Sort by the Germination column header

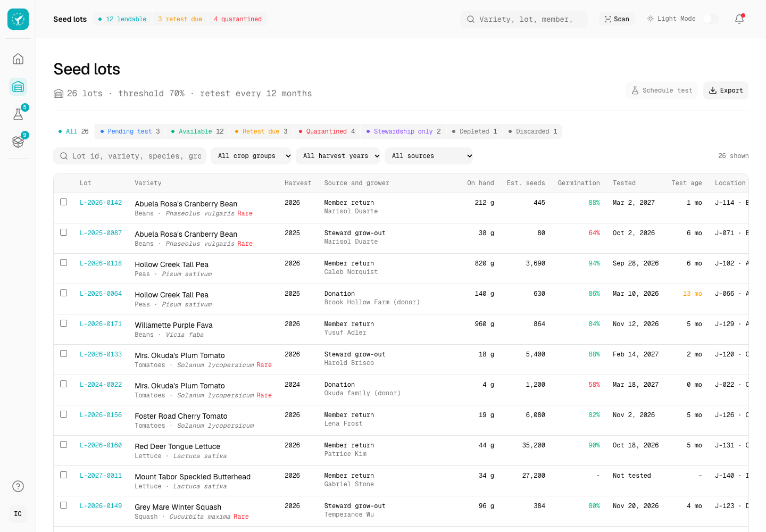pos(579,183)
